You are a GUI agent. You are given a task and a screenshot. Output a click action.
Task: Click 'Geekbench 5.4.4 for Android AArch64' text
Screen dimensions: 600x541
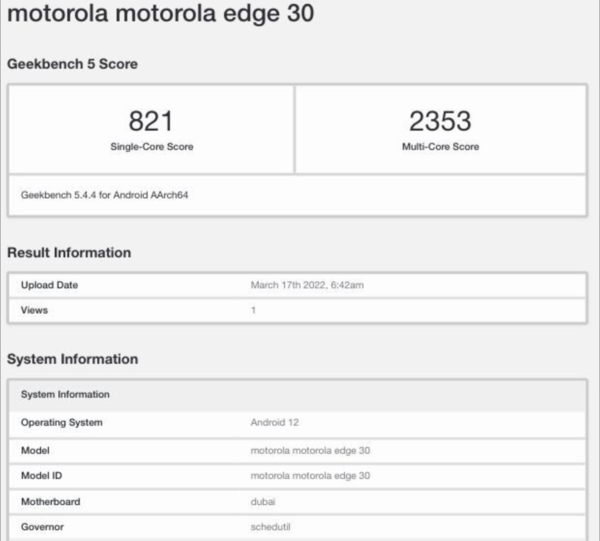pyautogui.click(x=104, y=195)
